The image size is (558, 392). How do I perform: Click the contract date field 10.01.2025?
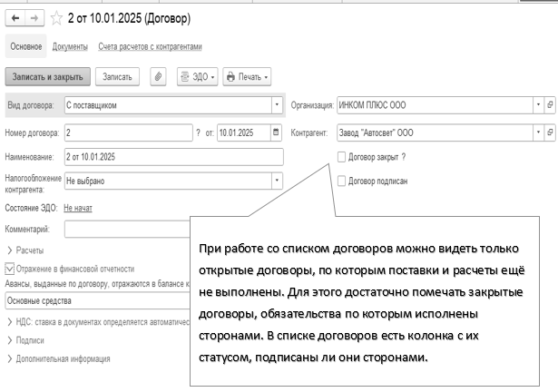(x=244, y=132)
